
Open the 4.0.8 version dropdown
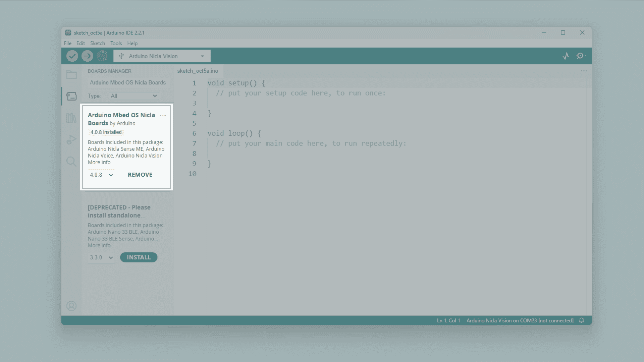(101, 175)
